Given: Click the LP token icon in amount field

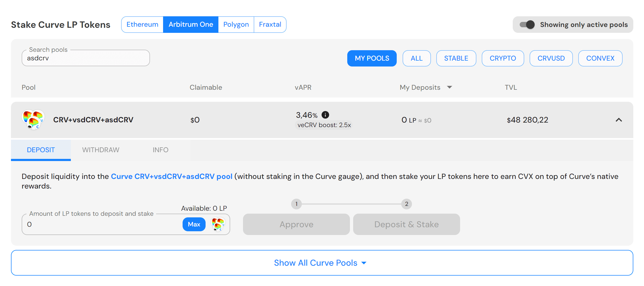Looking at the screenshot, I should click(218, 224).
